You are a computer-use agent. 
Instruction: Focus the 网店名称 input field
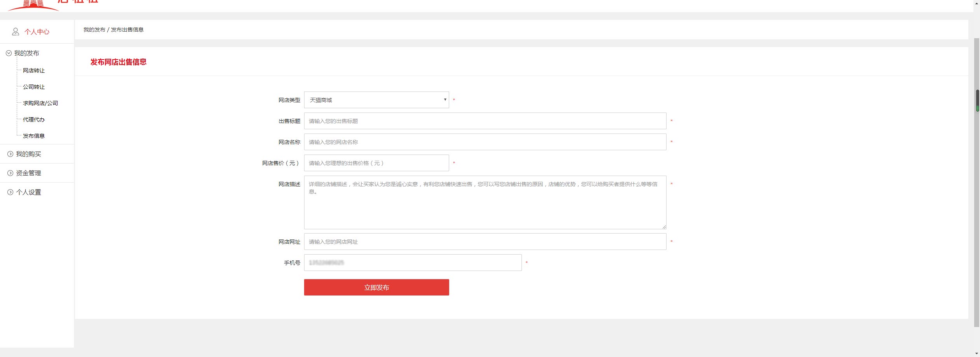pyautogui.click(x=485, y=142)
